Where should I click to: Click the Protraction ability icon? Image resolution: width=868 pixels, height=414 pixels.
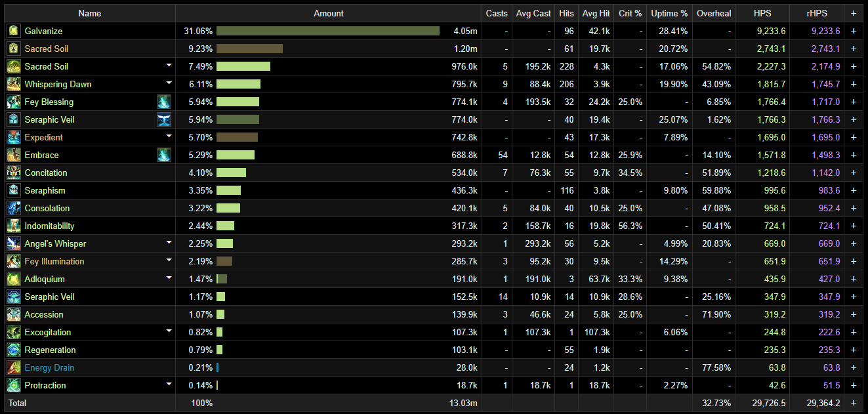pos(14,385)
